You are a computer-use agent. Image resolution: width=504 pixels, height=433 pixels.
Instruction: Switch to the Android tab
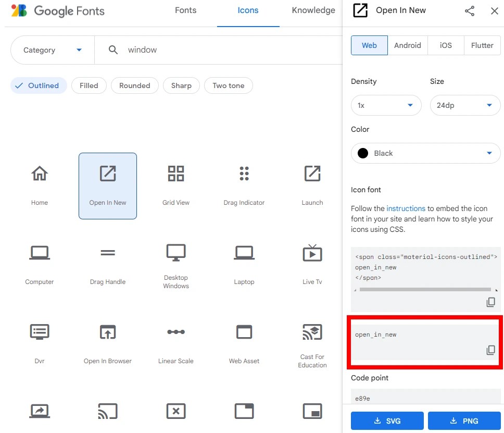pos(408,45)
